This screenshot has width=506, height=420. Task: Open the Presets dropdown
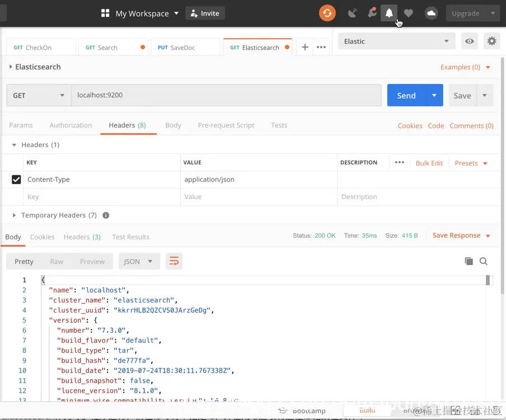pyautogui.click(x=471, y=163)
